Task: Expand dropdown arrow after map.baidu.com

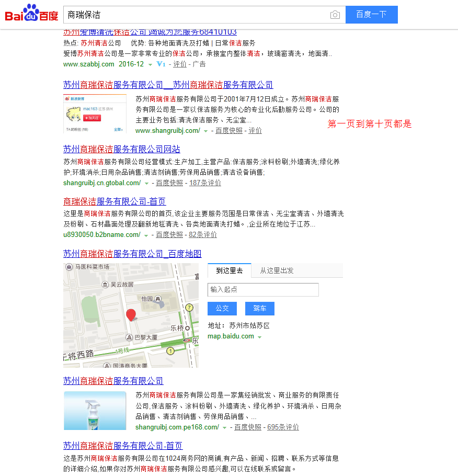Action: (259, 337)
